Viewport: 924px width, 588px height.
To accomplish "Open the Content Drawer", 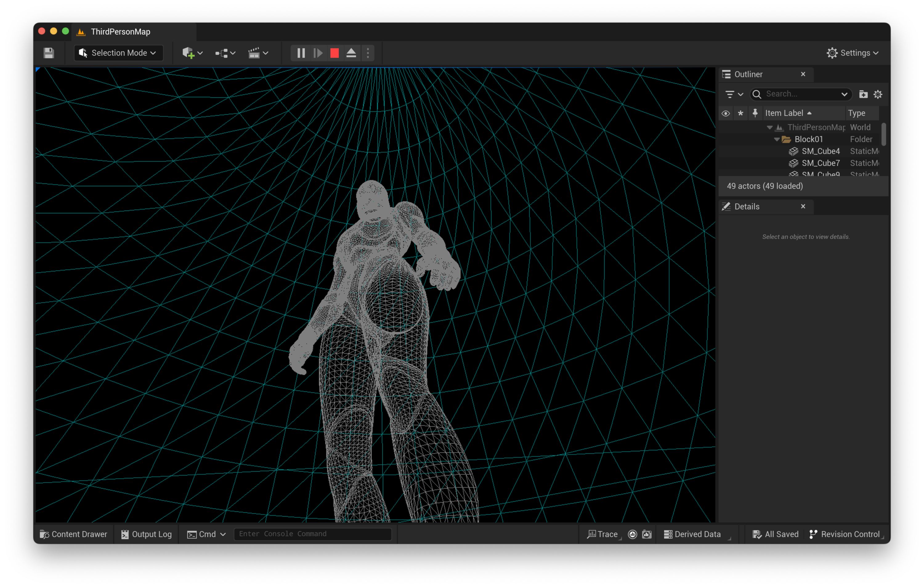I will coord(74,534).
